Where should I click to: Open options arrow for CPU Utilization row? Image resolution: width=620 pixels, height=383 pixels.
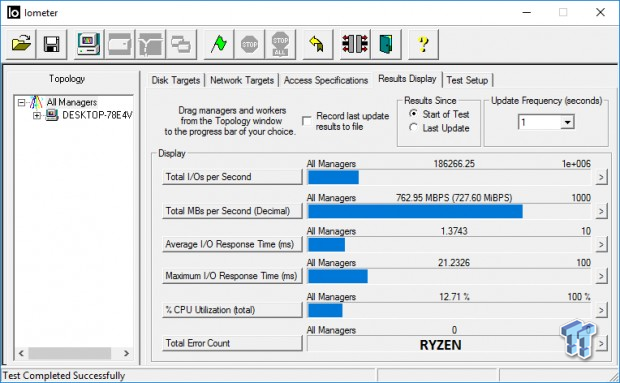[x=601, y=310]
